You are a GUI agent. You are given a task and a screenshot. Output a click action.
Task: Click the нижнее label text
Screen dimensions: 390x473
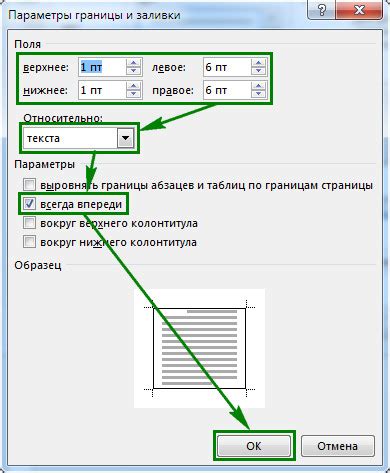45,90
